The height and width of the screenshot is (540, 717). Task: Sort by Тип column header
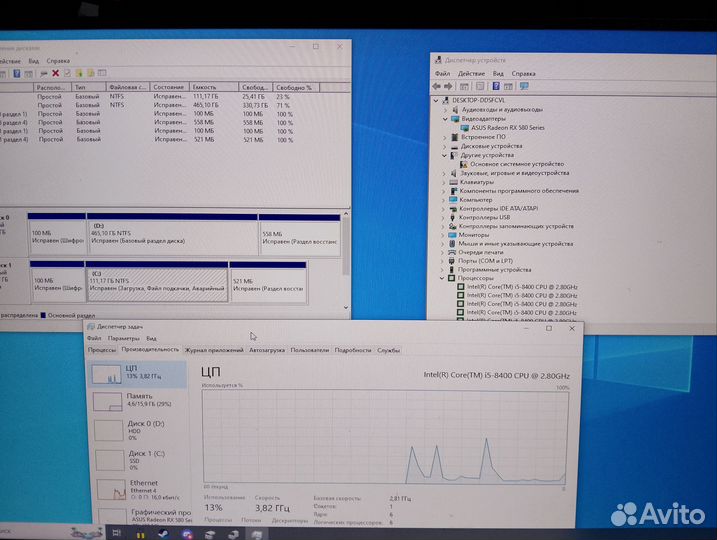click(89, 87)
